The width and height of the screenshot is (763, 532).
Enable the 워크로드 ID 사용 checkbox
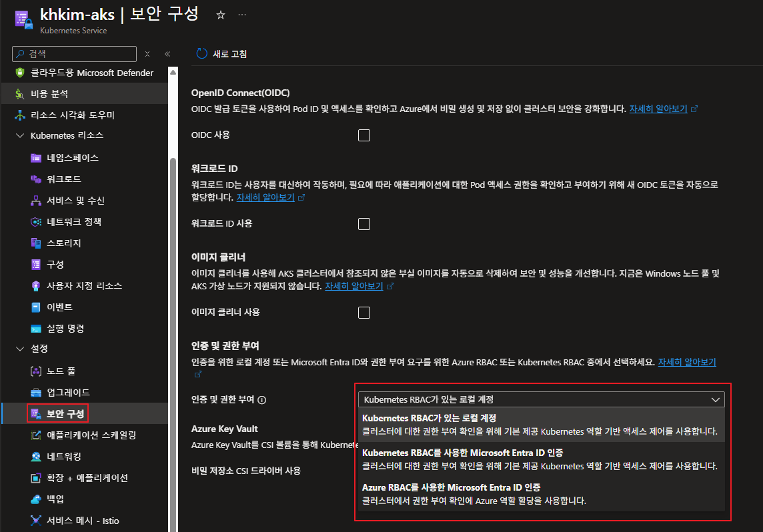364,224
